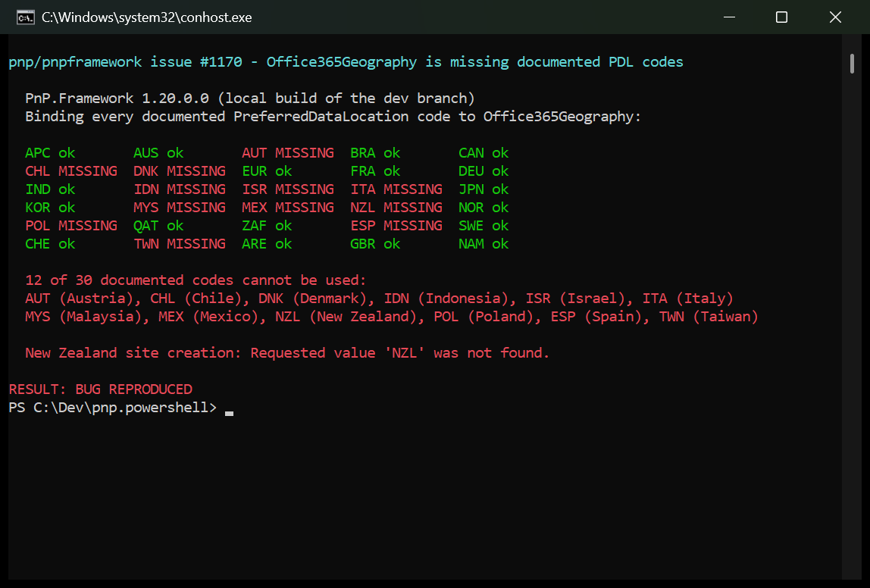Click the 'CHE ok' result
Image resolution: width=870 pixels, height=588 pixels.
pyautogui.click(x=50, y=244)
